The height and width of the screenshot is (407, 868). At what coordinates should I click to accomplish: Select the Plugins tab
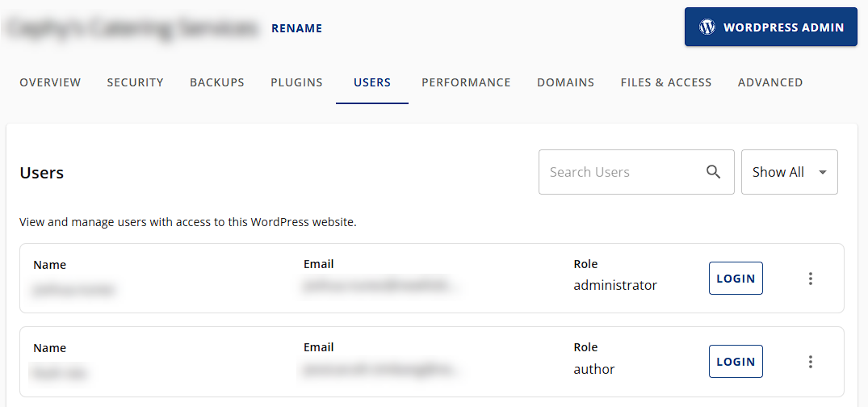(x=296, y=82)
